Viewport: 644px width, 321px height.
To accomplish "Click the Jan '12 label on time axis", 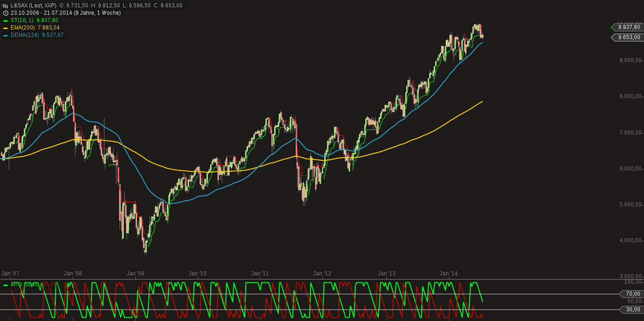I will [322, 274].
